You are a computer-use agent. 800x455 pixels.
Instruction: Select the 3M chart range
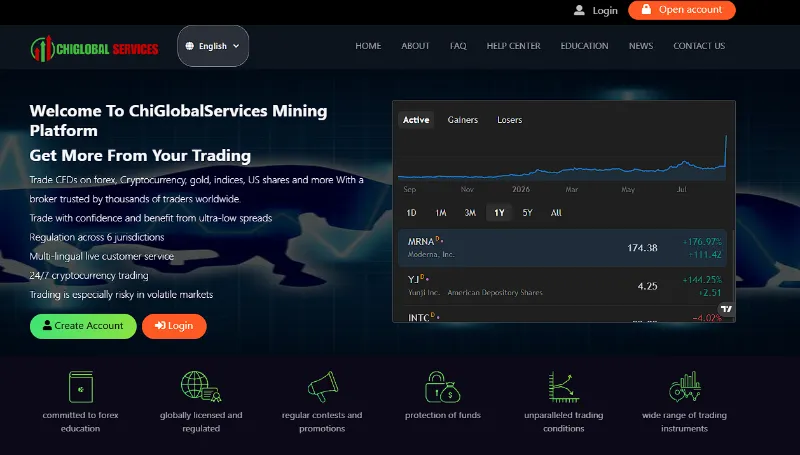pos(470,213)
